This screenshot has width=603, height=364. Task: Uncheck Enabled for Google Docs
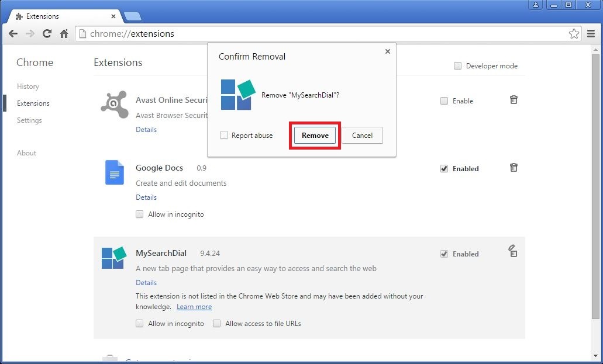click(444, 168)
